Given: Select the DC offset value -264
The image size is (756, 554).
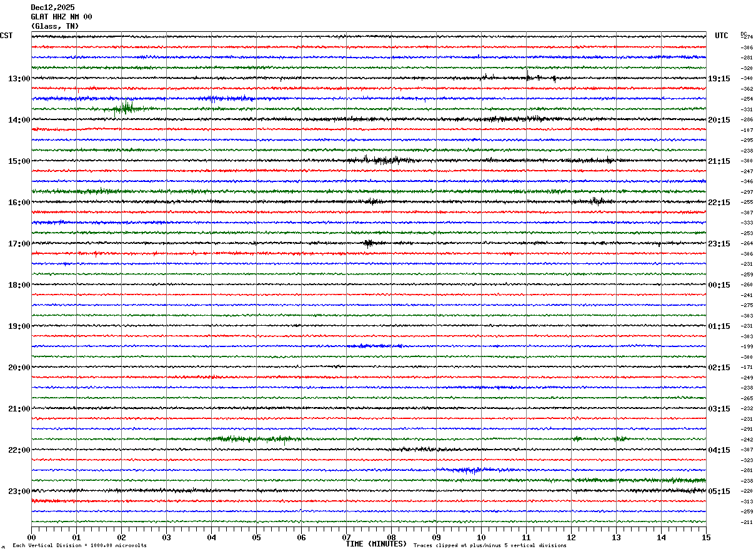Looking at the screenshot, I should [x=747, y=244].
